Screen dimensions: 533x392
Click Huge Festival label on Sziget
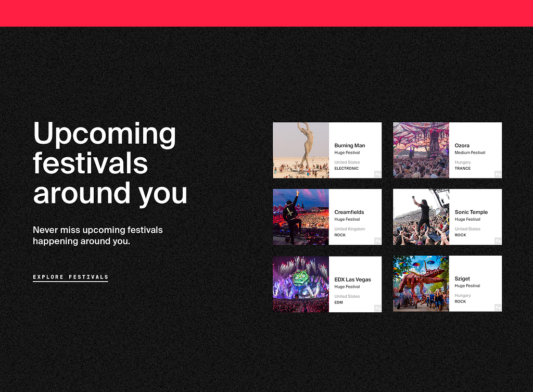click(467, 286)
